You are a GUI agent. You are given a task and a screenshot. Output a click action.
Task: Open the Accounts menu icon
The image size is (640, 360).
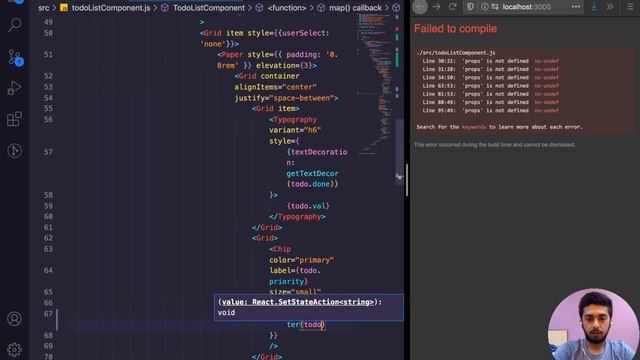(x=14, y=318)
